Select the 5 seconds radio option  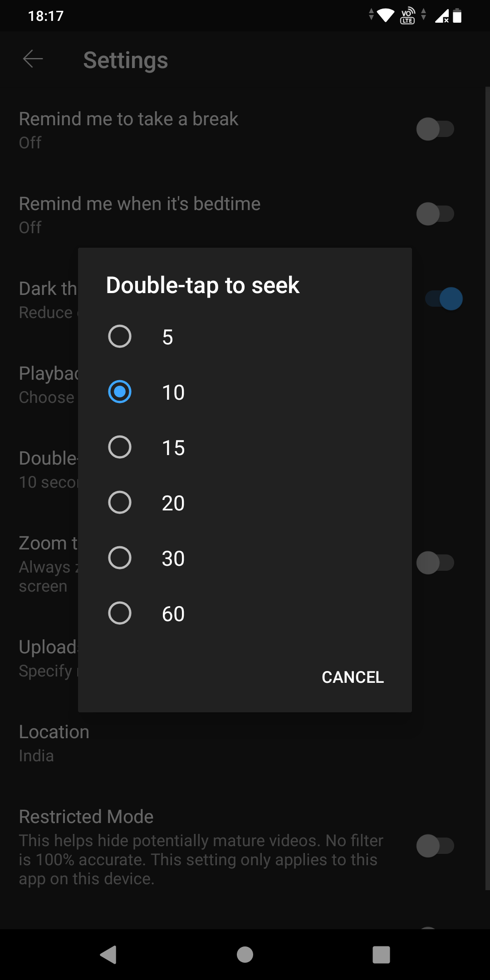[120, 337]
